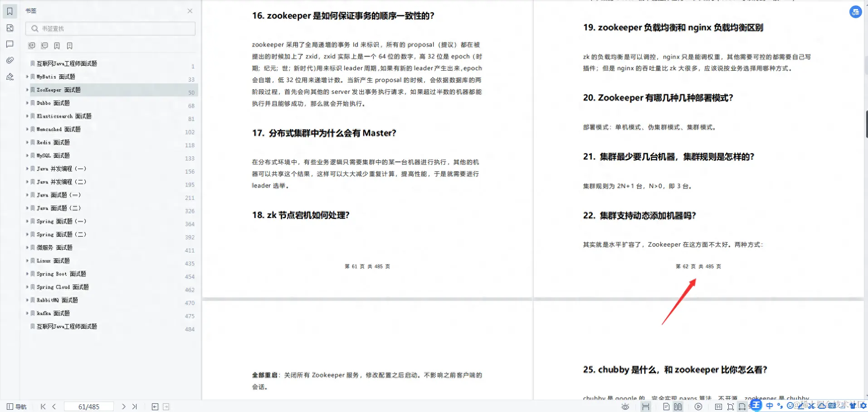
Task: Expand the MySQL 面试题 bookmark
Action: coord(27,155)
